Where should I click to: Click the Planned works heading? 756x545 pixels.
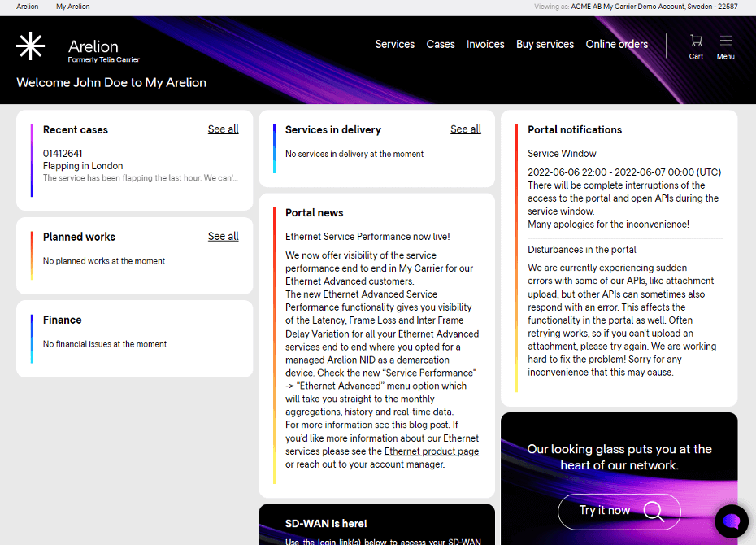coord(79,237)
